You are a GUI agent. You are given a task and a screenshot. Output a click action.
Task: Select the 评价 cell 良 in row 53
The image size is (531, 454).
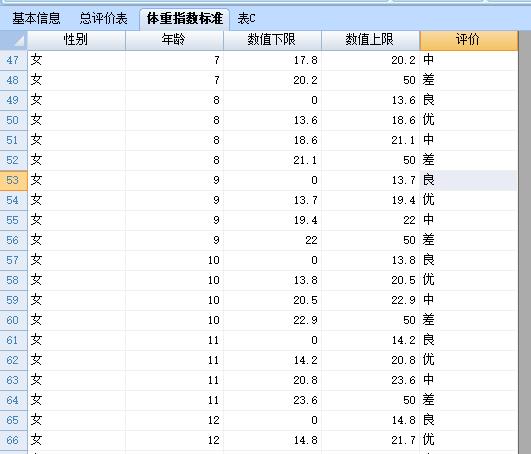pyautogui.click(x=469, y=180)
